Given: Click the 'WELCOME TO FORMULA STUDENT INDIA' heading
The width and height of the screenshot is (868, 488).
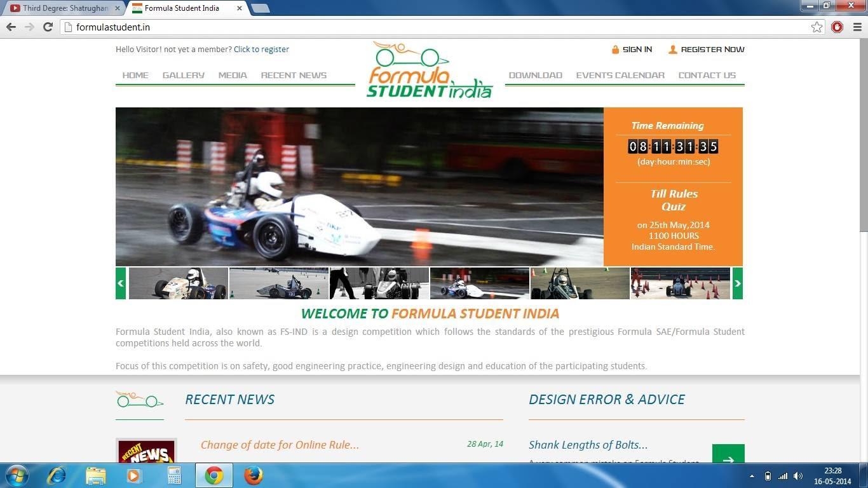Looking at the screenshot, I should tap(430, 314).
